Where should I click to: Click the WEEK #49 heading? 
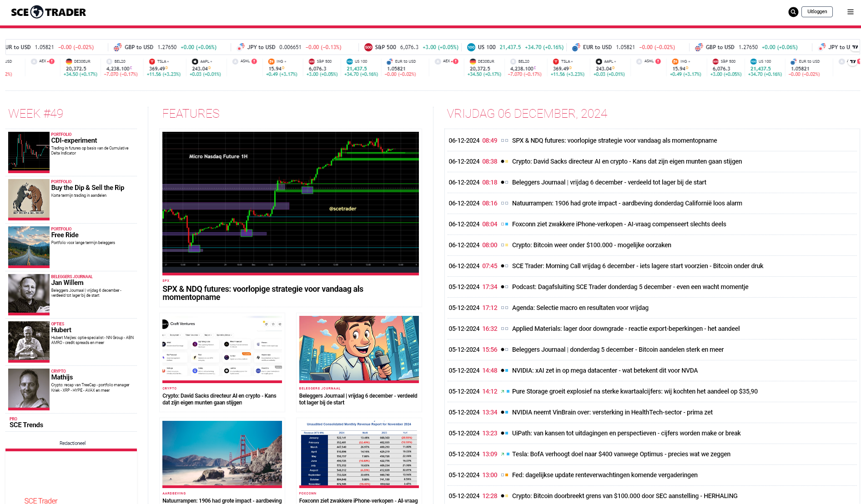pyautogui.click(x=36, y=114)
